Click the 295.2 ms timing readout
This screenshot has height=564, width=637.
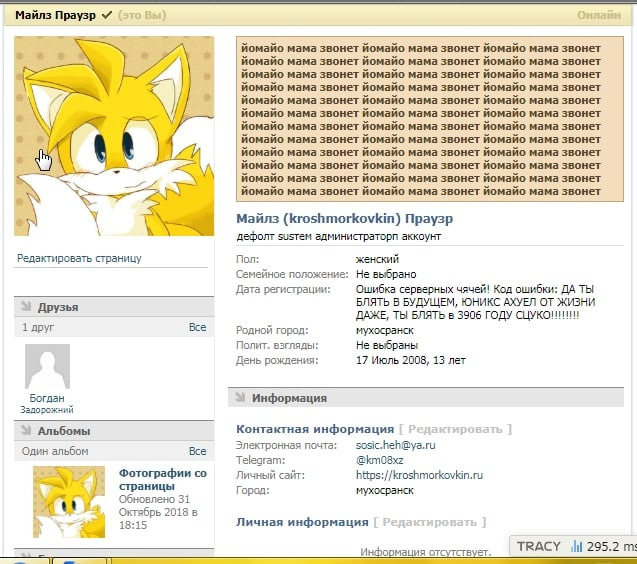point(611,547)
